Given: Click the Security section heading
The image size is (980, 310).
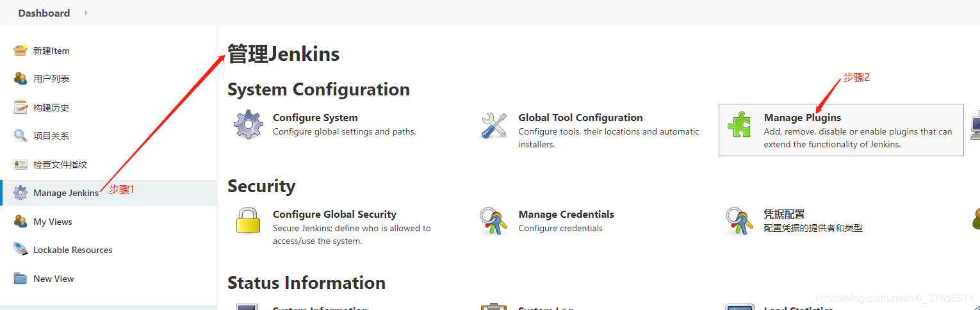Looking at the screenshot, I should (x=261, y=186).
